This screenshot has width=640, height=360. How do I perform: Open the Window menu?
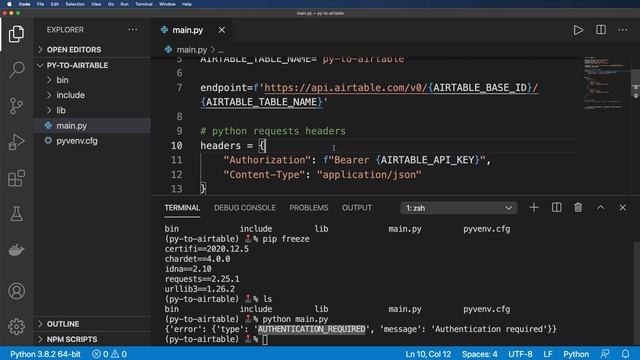coord(167,4)
